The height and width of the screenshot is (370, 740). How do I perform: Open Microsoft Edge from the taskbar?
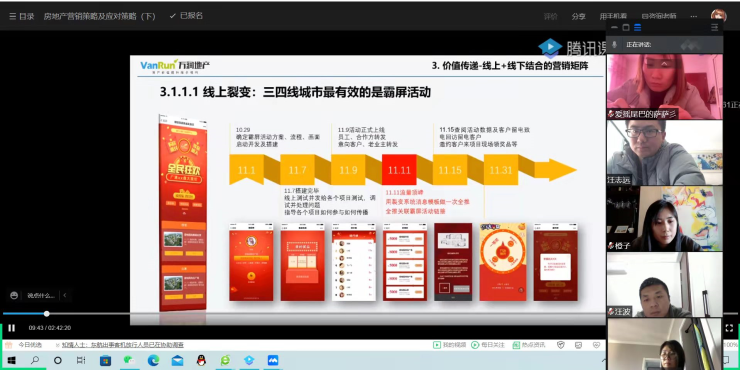(x=153, y=361)
